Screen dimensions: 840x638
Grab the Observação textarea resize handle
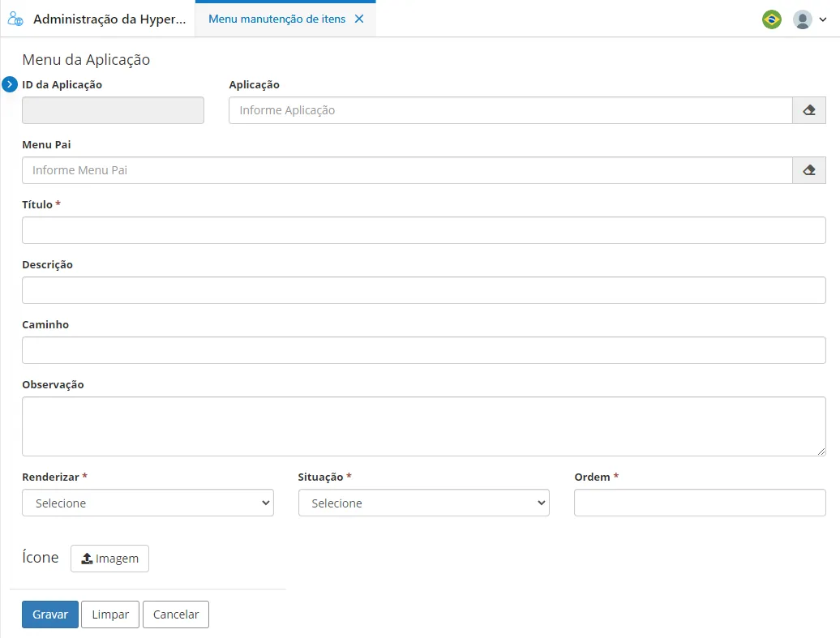[821, 452]
